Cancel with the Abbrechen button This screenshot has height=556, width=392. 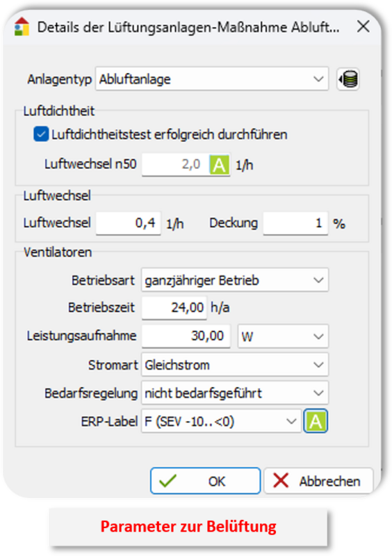pyautogui.click(x=318, y=481)
